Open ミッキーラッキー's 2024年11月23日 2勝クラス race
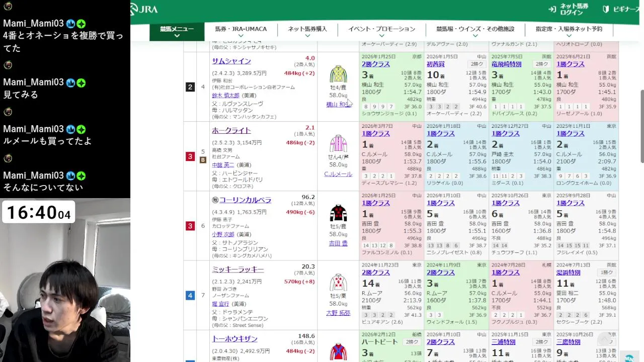Screen dimensions: 644x362 coord(376,273)
